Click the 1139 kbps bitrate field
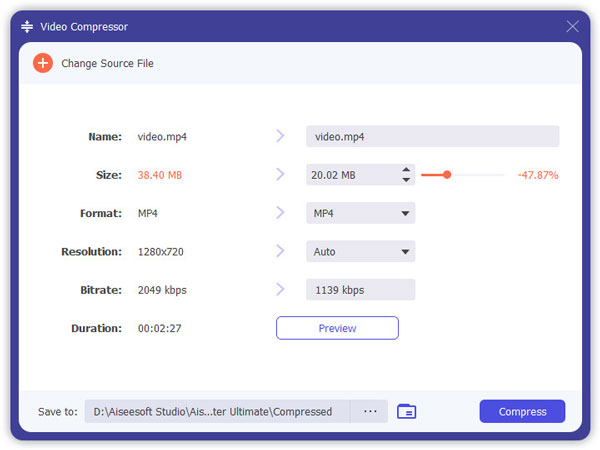Viewport: 600px width, 450px height. pos(360,290)
